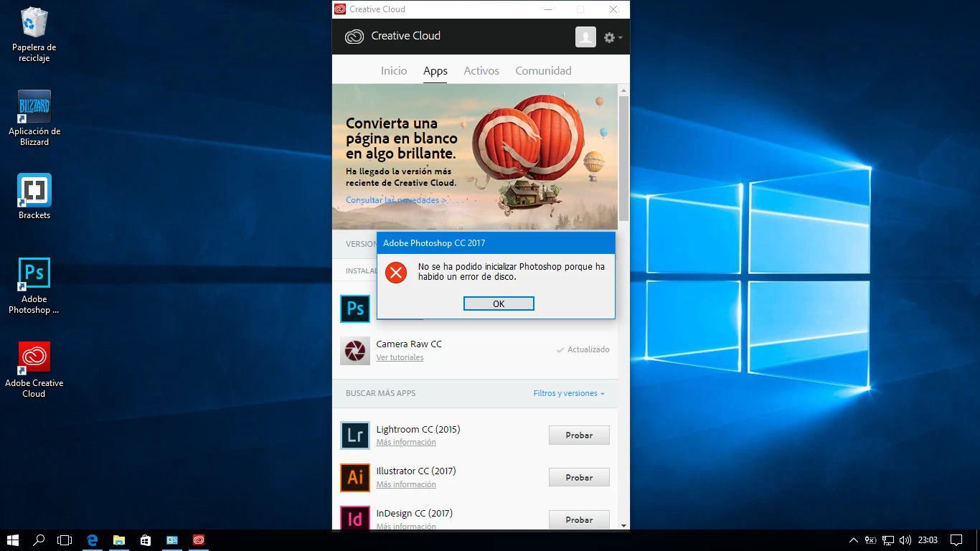The height and width of the screenshot is (551, 980).
Task: Open File Explorer from the taskbar
Action: (119, 540)
